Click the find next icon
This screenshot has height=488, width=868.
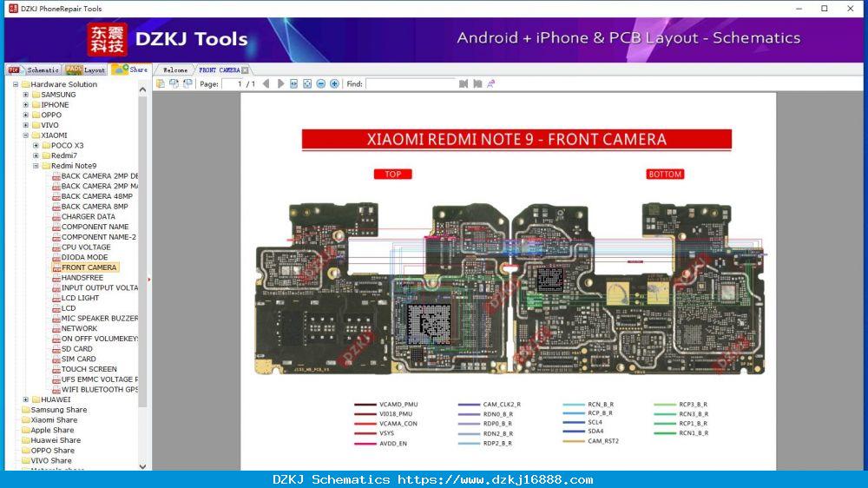pyautogui.click(x=477, y=83)
